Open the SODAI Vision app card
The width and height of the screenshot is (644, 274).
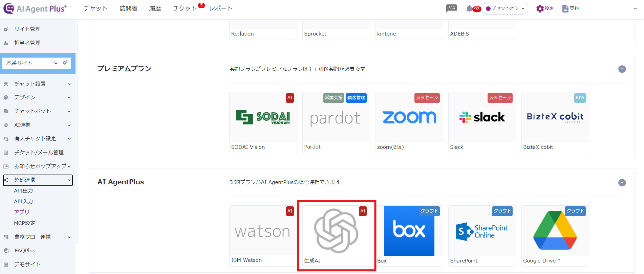click(263, 122)
